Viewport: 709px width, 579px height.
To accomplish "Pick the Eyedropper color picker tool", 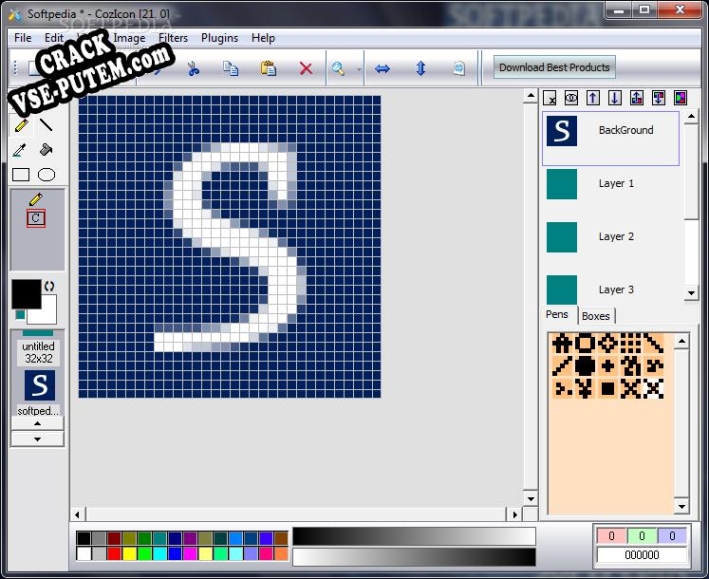I will [x=20, y=150].
